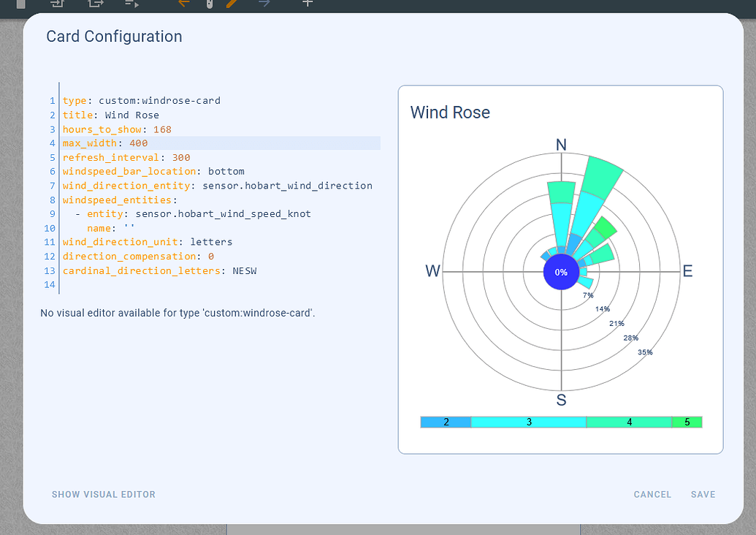The width and height of the screenshot is (756, 535).
Task: Click the arrow-out-of-bracket toolbar icon
Action: (95, 5)
